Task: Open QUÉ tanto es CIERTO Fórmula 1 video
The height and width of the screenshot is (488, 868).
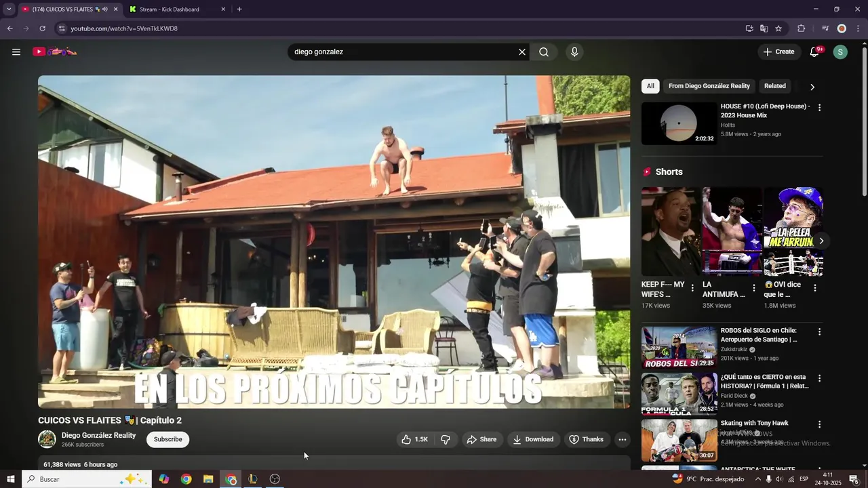Action: (679, 394)
